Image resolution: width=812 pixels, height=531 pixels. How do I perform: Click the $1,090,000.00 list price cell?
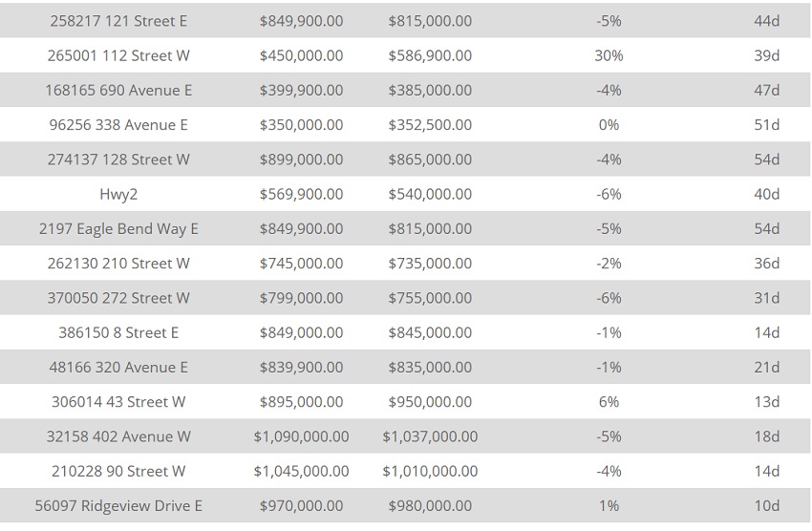301,436
